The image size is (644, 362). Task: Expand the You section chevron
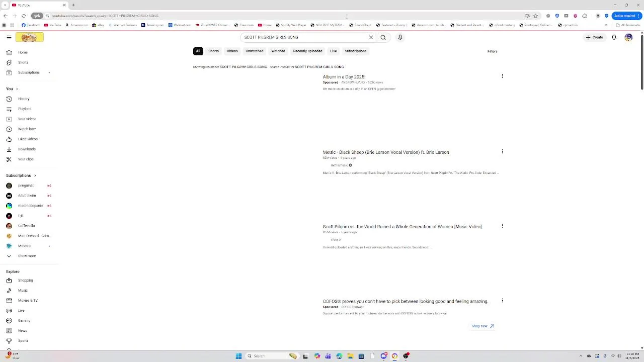click(16, 89)
